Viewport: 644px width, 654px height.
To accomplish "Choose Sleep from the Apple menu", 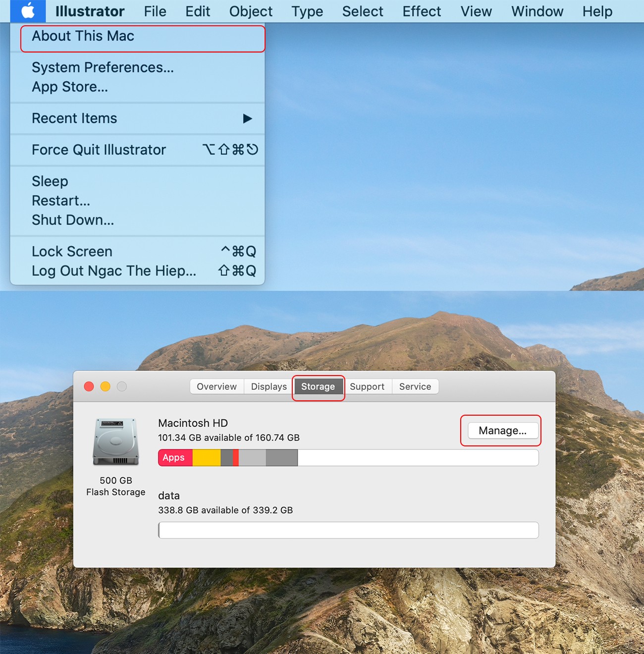I will 137,181.
